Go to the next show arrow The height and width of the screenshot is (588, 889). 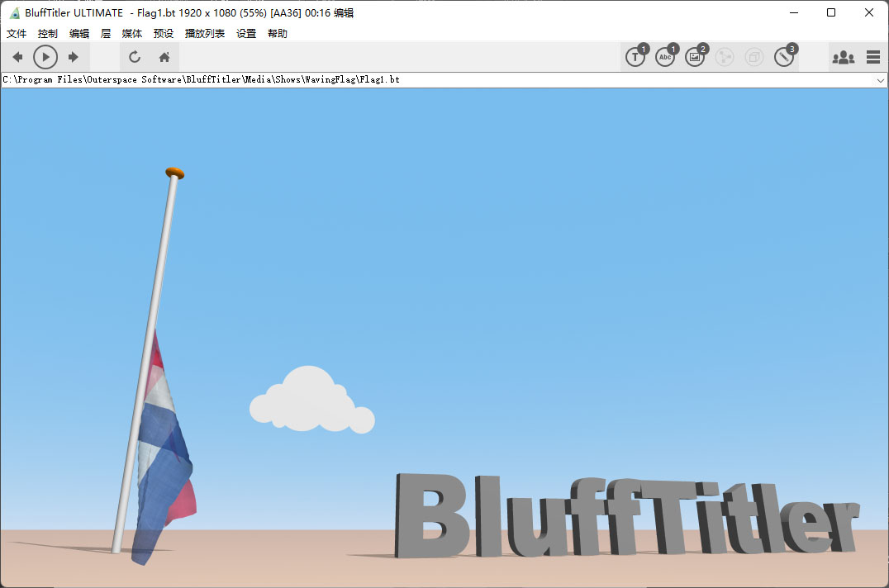point(74,57)
